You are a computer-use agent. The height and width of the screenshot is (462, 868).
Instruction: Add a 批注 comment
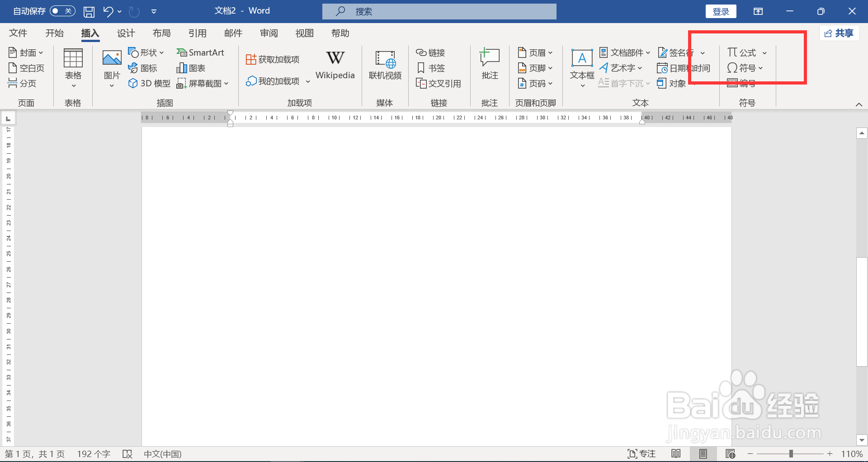(490, 64)
